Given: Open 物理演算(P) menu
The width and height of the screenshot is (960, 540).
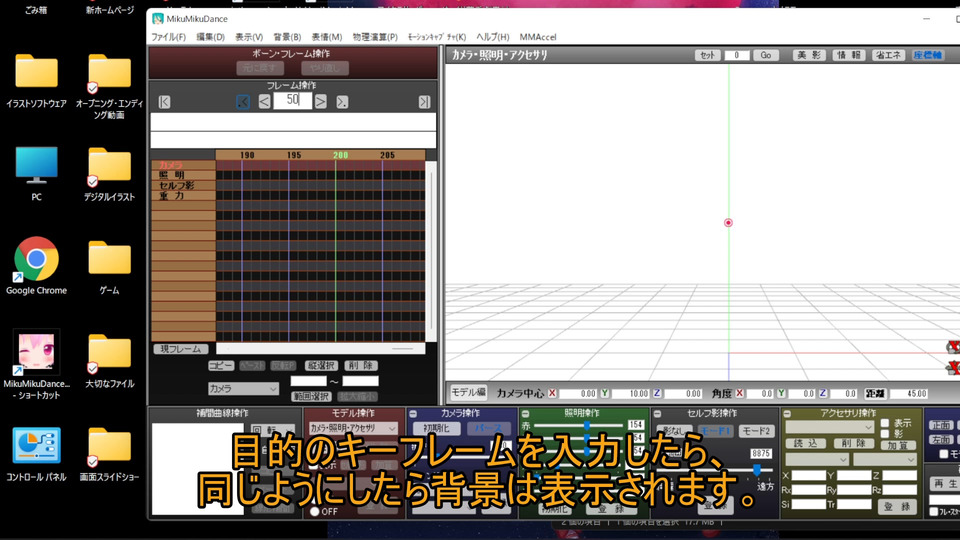Looking at the screenshot, I should (375, 37).
